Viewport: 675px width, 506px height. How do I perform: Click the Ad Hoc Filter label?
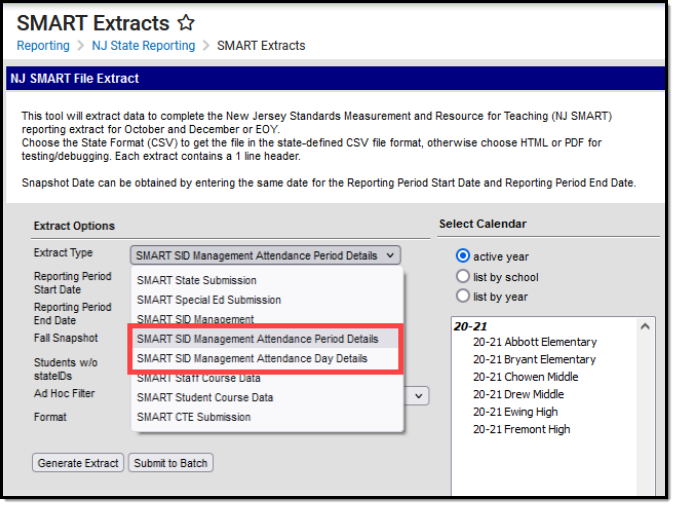[x=64, y=393]
